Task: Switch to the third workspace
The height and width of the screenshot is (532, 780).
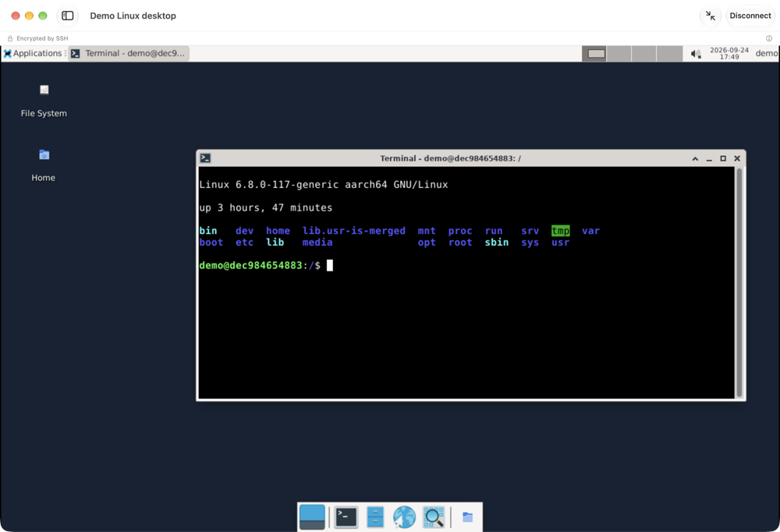Action: click(x=644, y=54)
